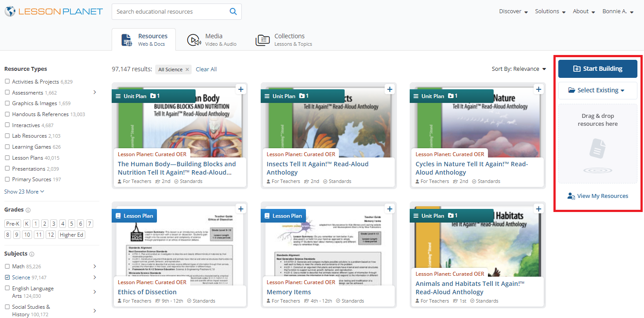
Task: Open View My Resources link
Action: click(x=597, y=196)
